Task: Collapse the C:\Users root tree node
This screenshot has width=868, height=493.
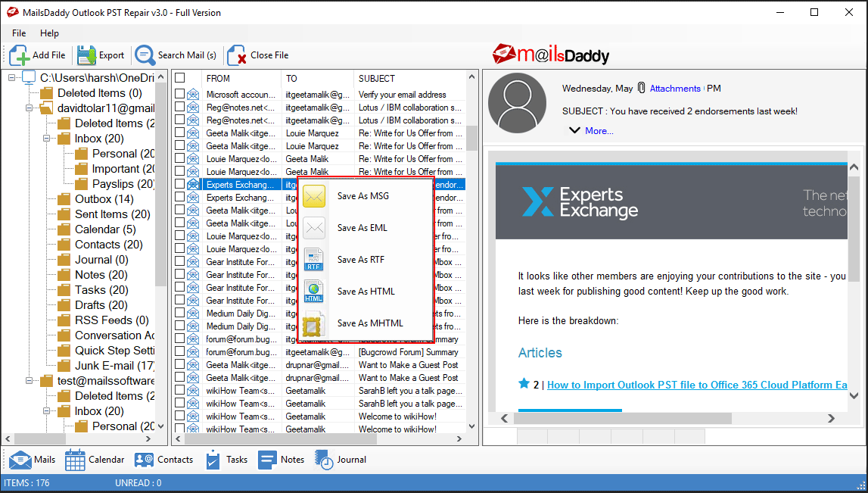Action: pyautogui.click(x=11, y=78)
